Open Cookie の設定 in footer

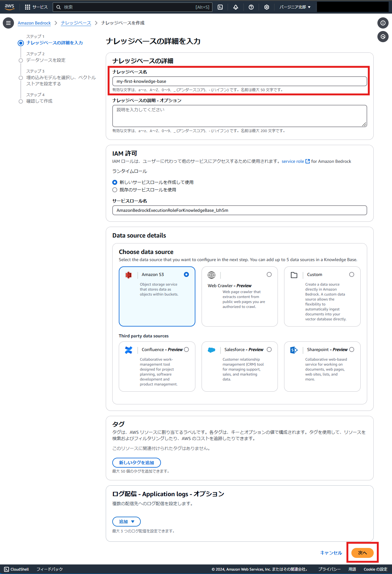coord(376,569)
